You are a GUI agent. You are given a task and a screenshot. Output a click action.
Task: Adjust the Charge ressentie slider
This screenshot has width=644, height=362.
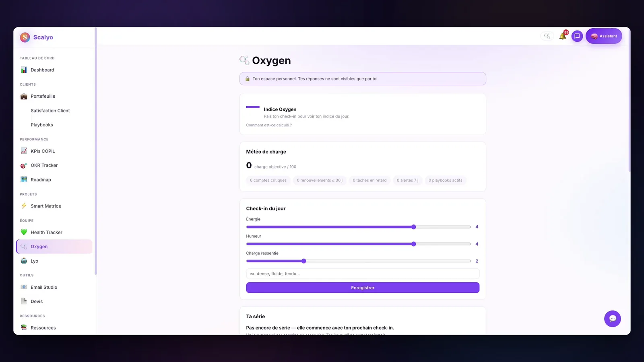358,261
